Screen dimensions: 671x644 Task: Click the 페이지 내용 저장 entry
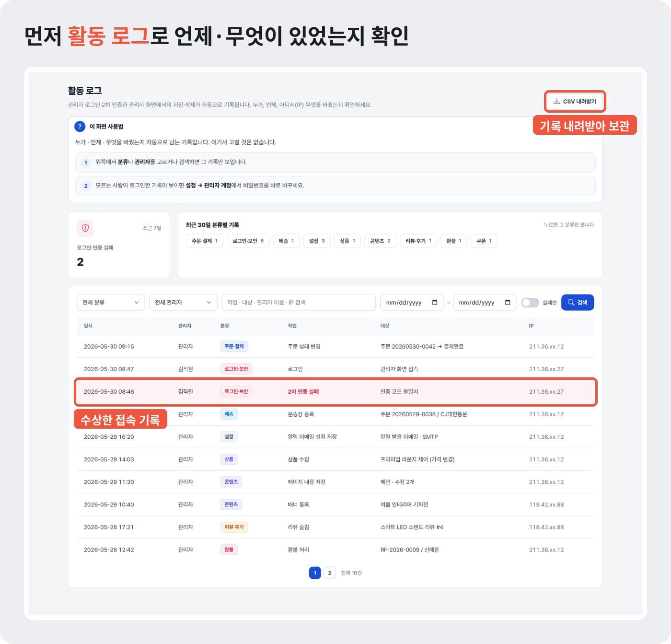307,482
